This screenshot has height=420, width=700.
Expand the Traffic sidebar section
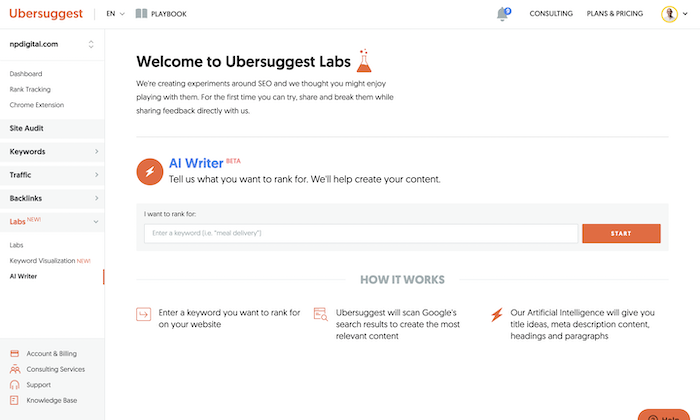(52, 175)
